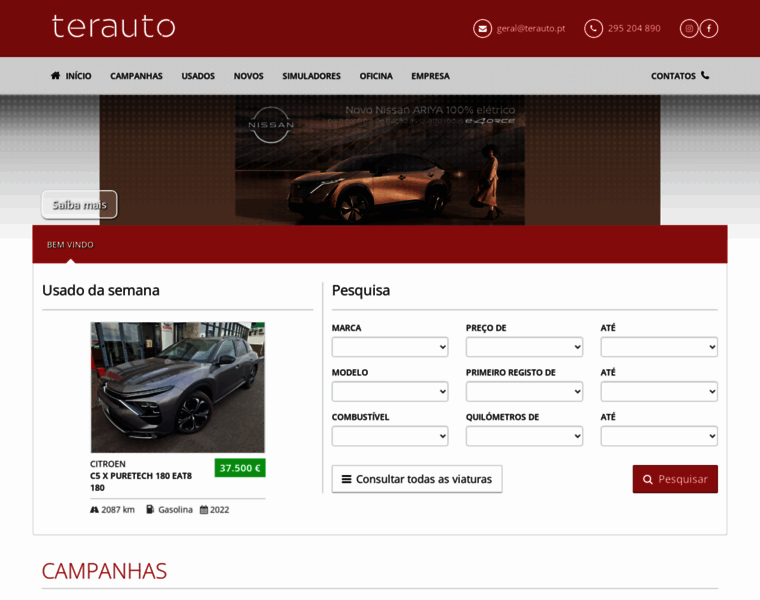Image resolution: width=760 pixels, height=600 pixels.
Task: Expand the ATÉ dropdown for kilometres
Action: click(x=659, y=436)
